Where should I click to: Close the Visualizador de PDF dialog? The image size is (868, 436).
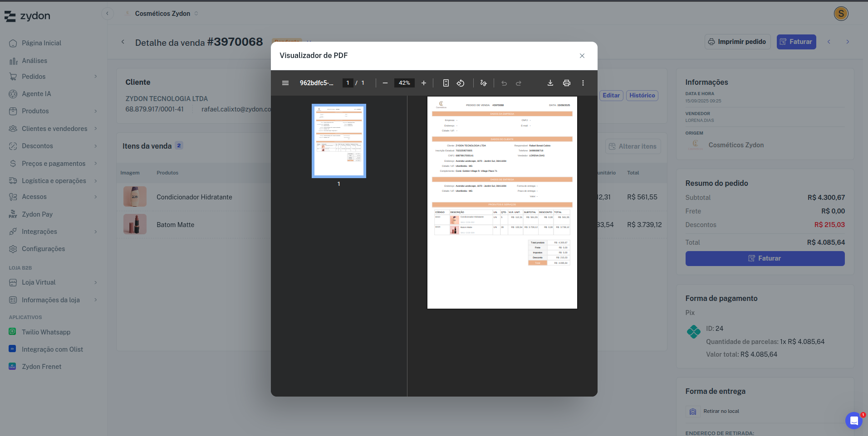point(582,56)
